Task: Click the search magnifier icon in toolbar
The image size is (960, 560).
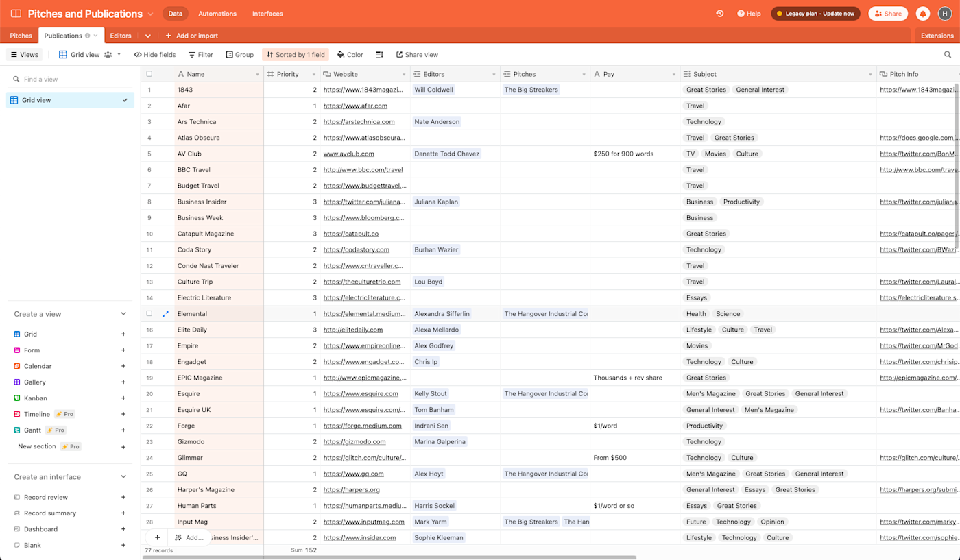Action: pos(948,55)
